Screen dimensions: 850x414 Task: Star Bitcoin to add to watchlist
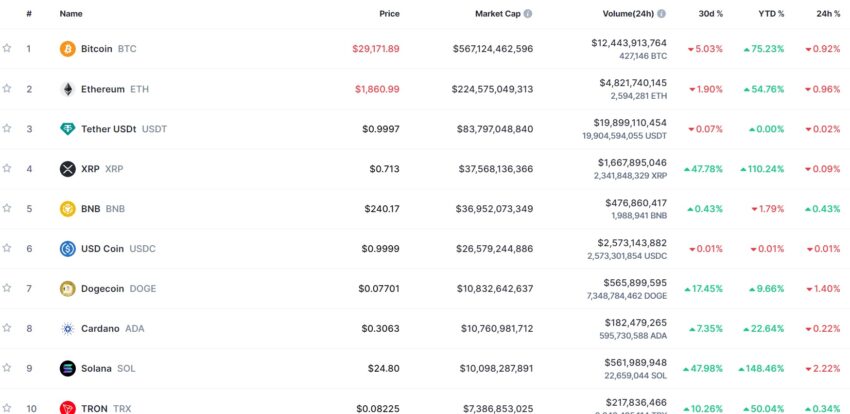[7, 48]
